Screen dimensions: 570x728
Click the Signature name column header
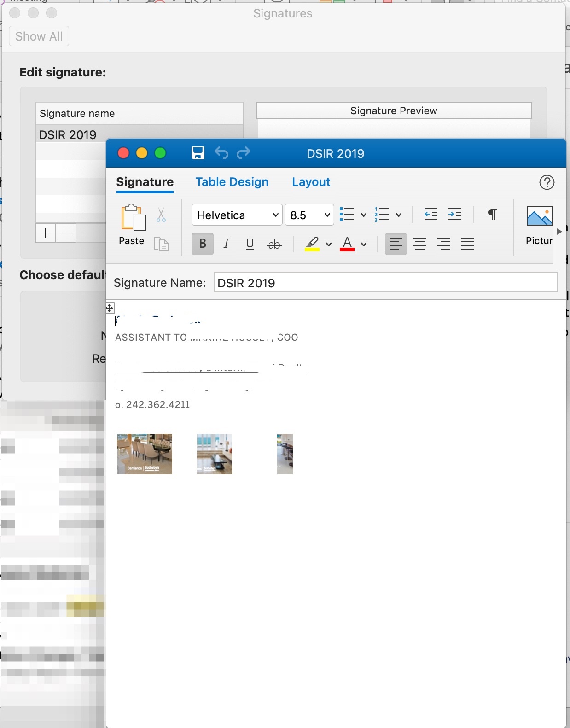click(140, 114)
